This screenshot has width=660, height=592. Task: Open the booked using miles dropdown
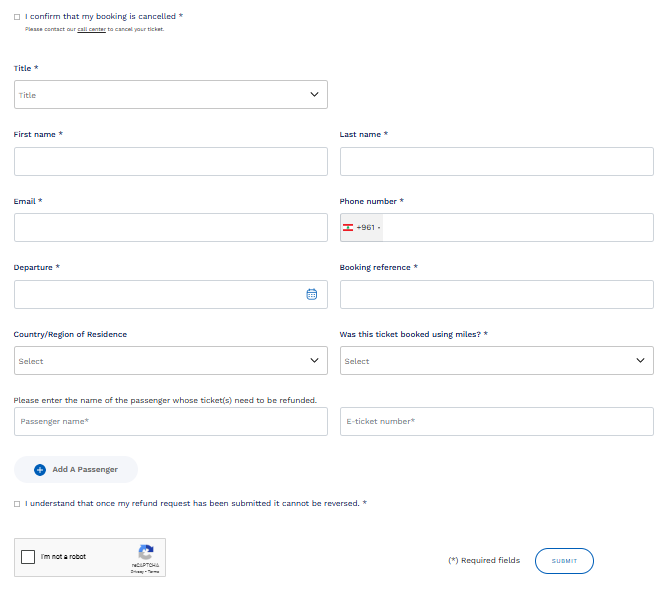496,361
